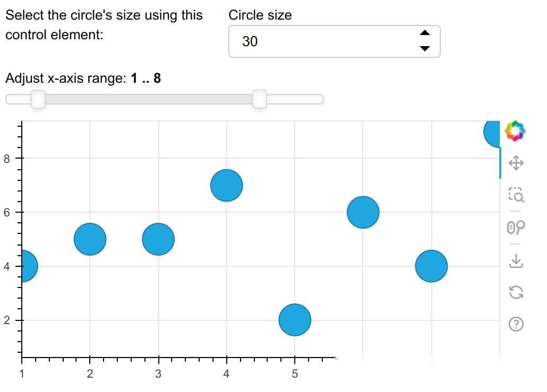This screenshot has height=392, width=547.
Task: Reset the plot view
Action: pyautogui.click(x=516, y=292)
